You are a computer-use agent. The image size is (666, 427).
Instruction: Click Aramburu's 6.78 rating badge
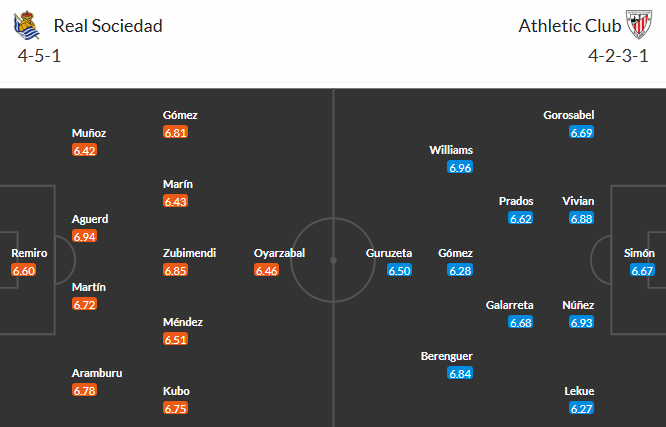click(85, 390)
